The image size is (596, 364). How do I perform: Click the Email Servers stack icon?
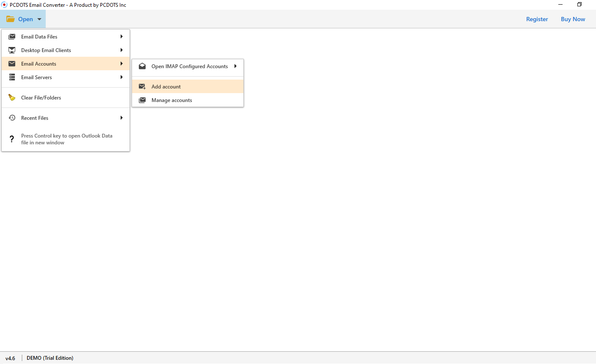coord(12,77)
